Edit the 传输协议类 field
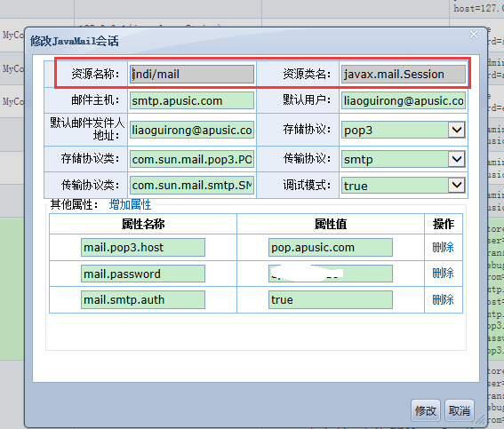The width and height of the screenshot is (504, 429). (192, 186)
